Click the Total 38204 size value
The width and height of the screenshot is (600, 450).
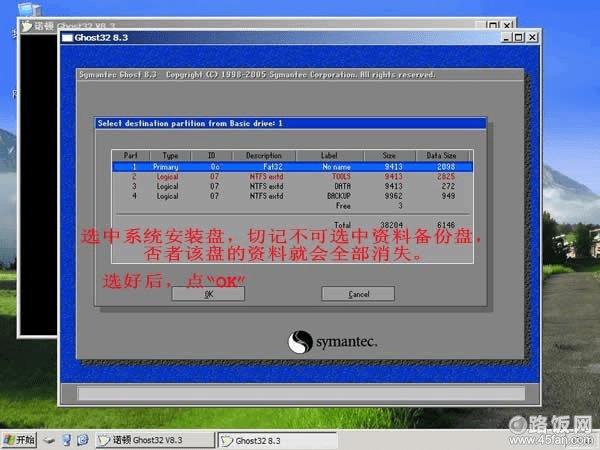[x=391, y=225]
